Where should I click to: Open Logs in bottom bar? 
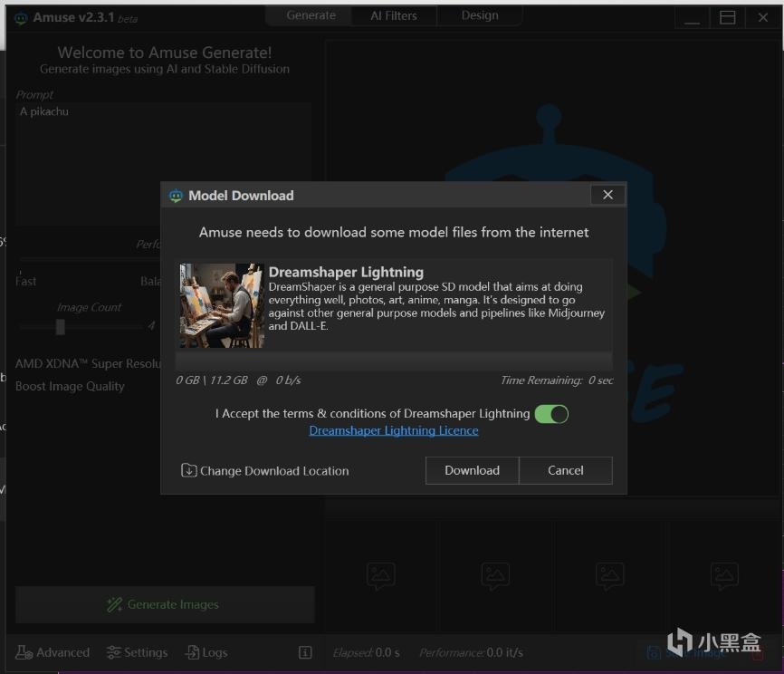tap(206, 652)
